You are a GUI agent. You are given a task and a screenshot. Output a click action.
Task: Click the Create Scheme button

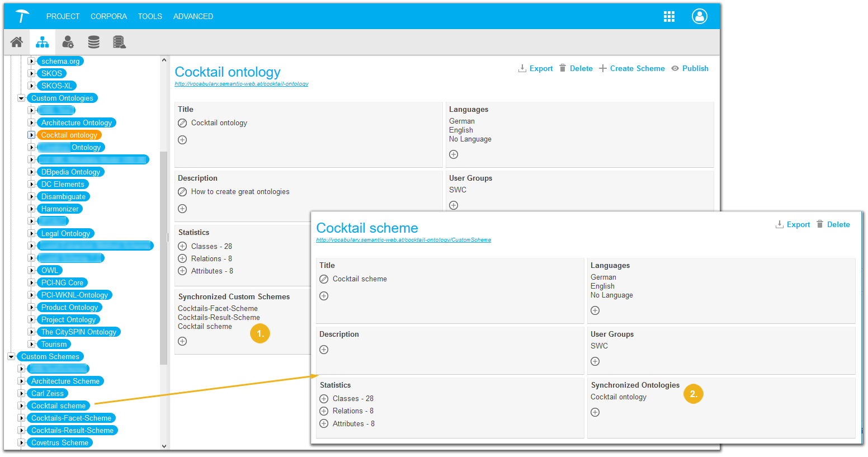tap(632, 68)
